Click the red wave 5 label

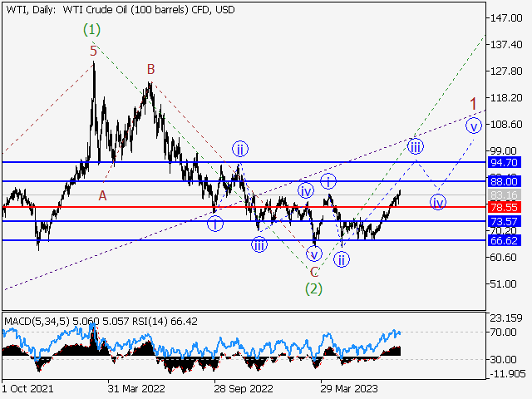pyautogui.click(x=94, y=52)
